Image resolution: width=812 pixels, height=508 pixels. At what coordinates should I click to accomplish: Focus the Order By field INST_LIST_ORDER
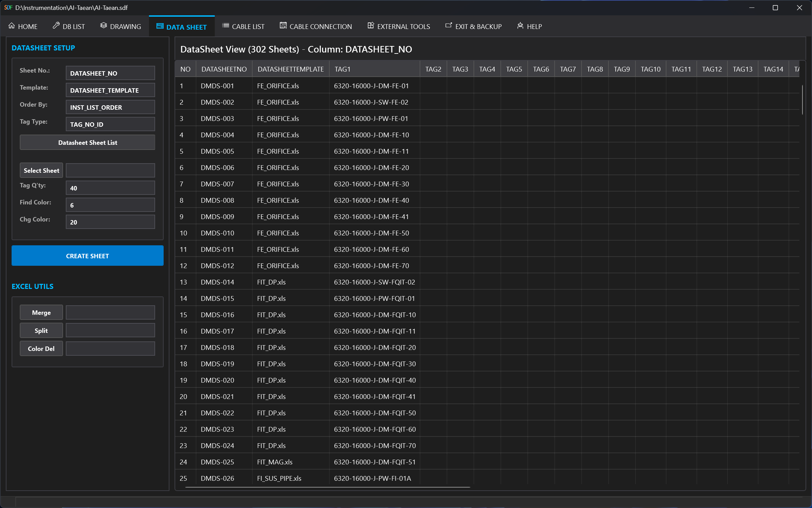pyautogui.click(x=110, y=107)
